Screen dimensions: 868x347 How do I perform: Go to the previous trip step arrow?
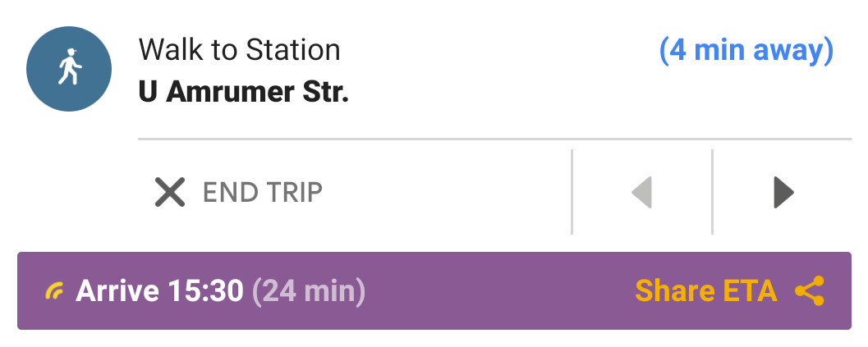pos(642,193)
